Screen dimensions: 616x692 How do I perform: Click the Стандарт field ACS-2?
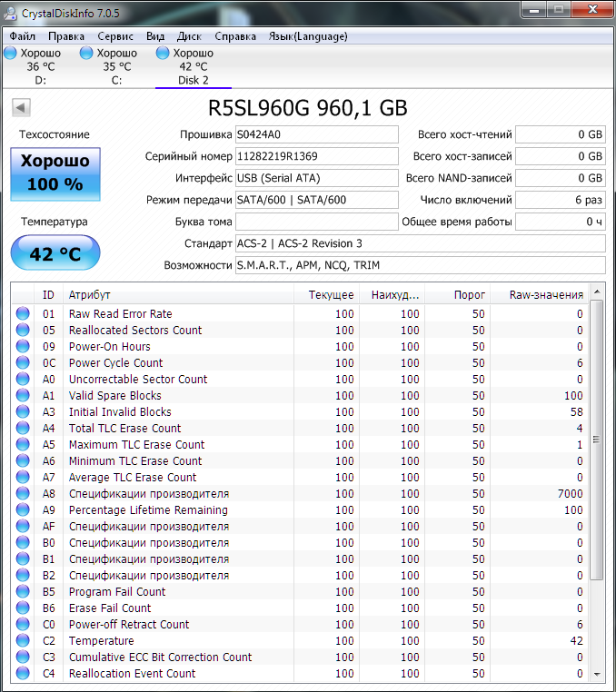point(420,243)
